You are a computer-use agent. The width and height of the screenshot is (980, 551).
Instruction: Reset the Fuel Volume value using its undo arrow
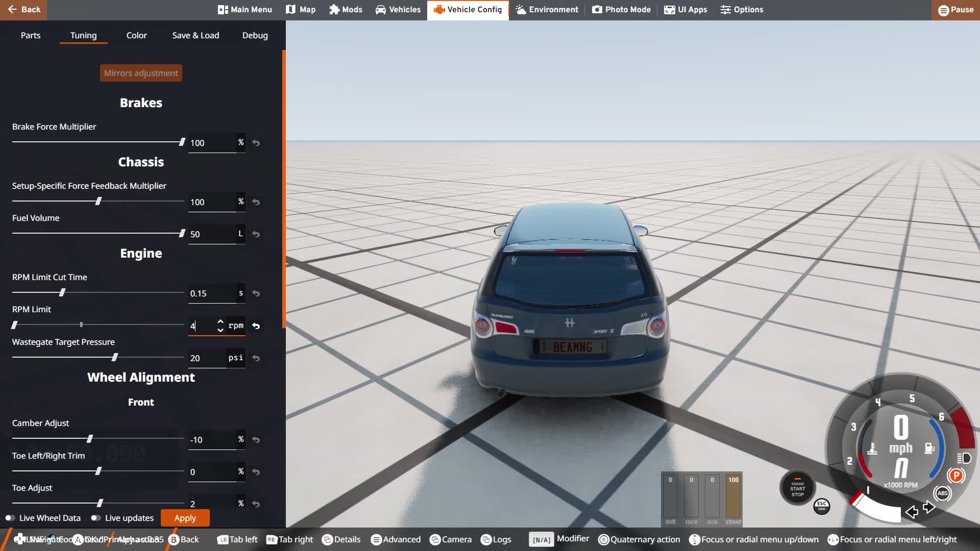pos(256,234)
